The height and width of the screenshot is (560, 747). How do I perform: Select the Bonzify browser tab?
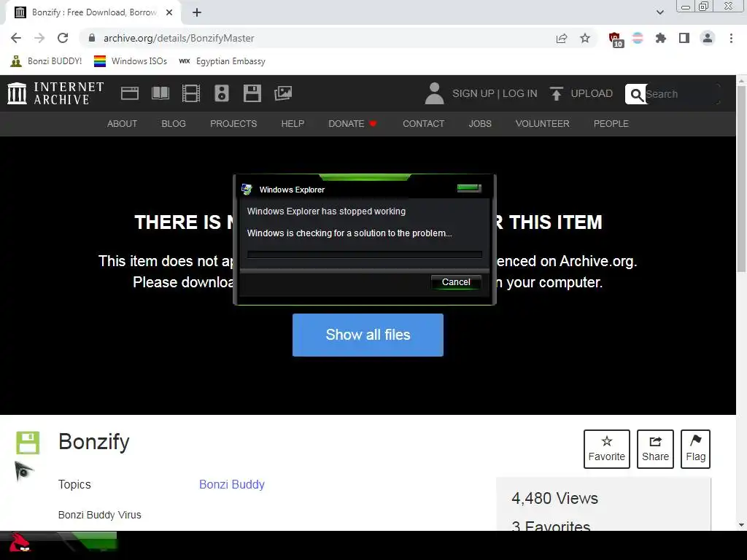(x=93, y=12)
